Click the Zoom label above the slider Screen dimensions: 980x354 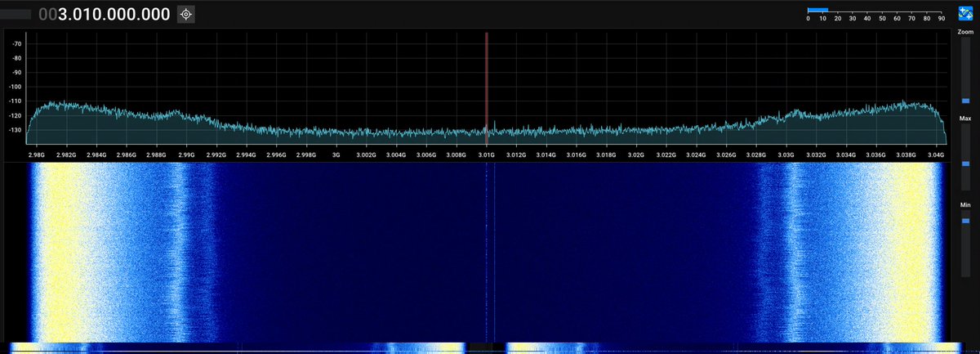pyautogui.click(x=965, y=30)
